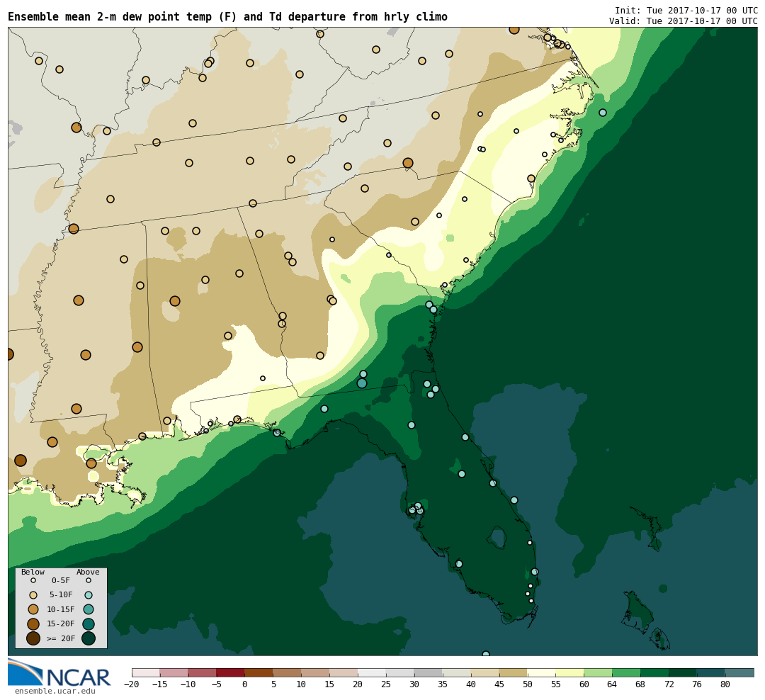Select the light teal 5-10F Above legend circle
This screenshot has height=700, width=765.
click(x=89, y=595)
